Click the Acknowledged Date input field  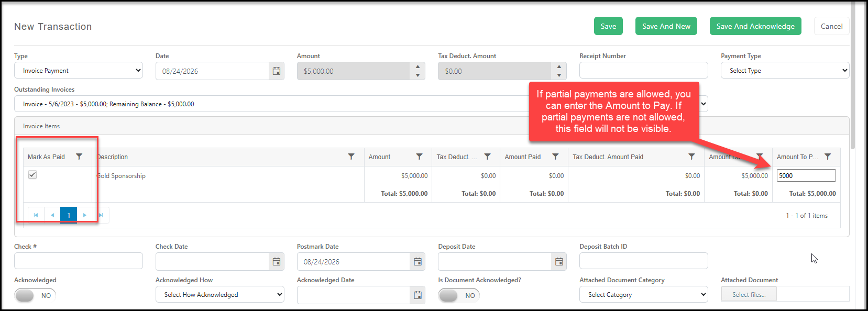[354, 295]
